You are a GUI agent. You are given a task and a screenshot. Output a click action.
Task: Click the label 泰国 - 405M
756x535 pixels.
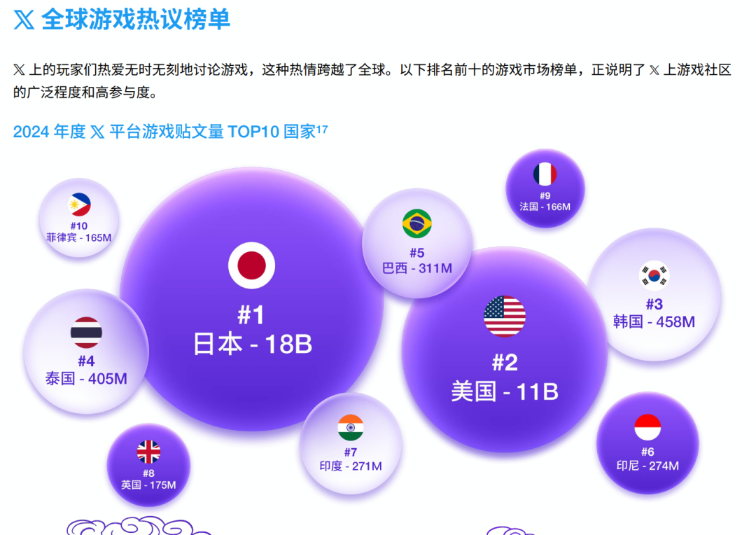[86, 378]
